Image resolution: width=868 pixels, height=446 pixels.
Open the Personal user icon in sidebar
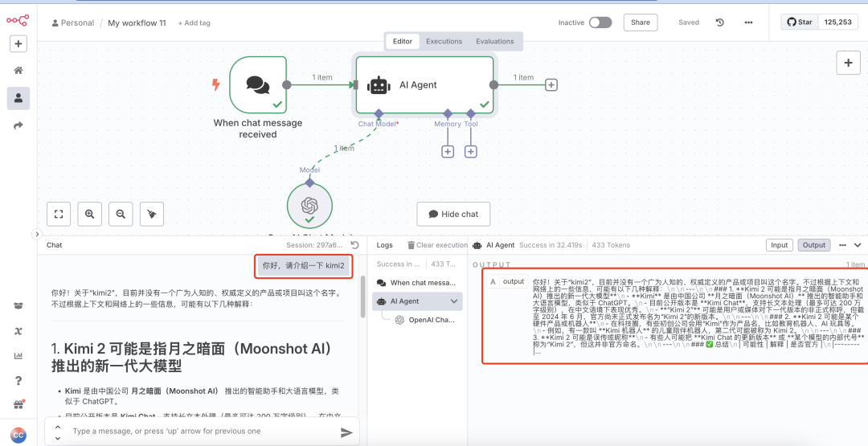[18, 98]
